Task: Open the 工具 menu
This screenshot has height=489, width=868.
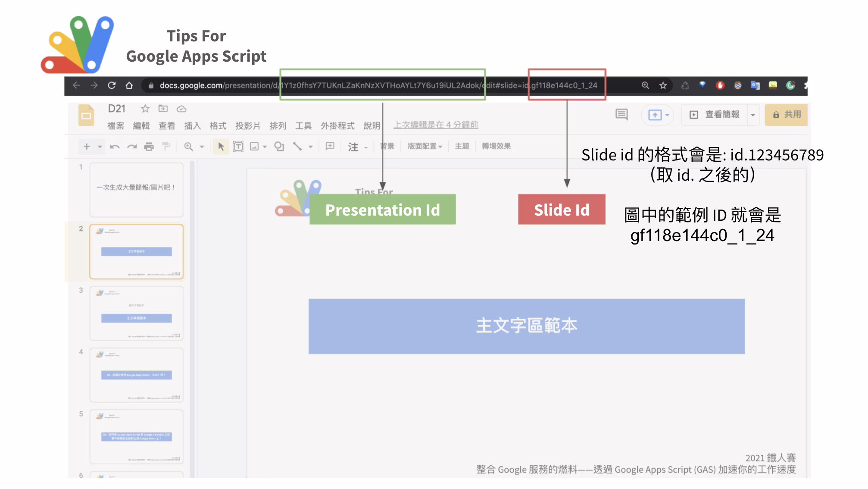Action: [x=303, y=125]
